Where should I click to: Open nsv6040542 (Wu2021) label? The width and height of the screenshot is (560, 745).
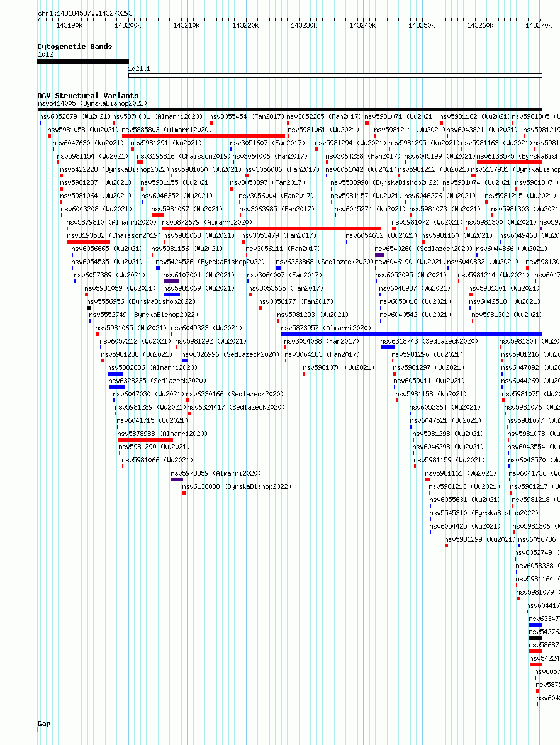click(x=416, y=315)
